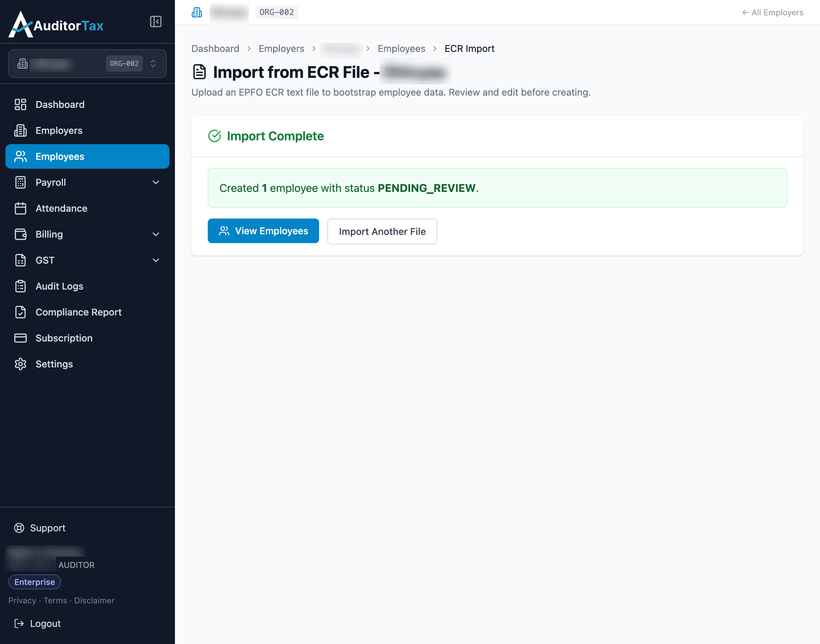
Task: Open Compliance Report page
Action: (x=87, y=312)
